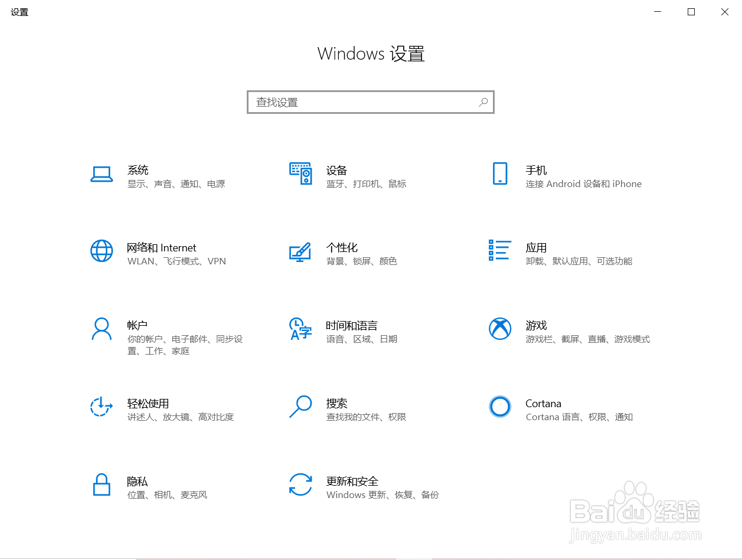Click the dashed clock icon for 轻松使用
The image size is (742, 560).
pyautogui.click(x=102, y=406)
